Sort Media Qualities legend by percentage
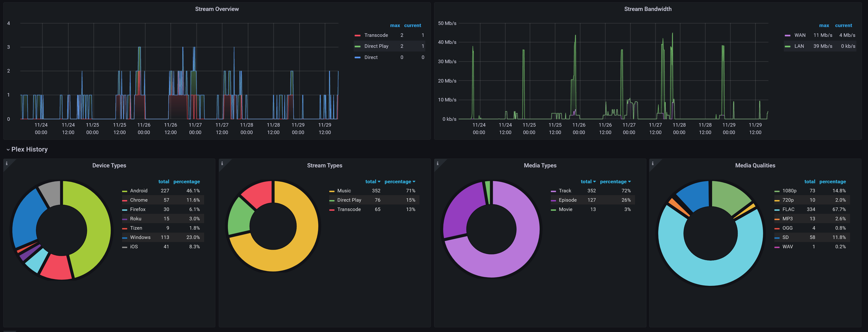 coord(832,182)
